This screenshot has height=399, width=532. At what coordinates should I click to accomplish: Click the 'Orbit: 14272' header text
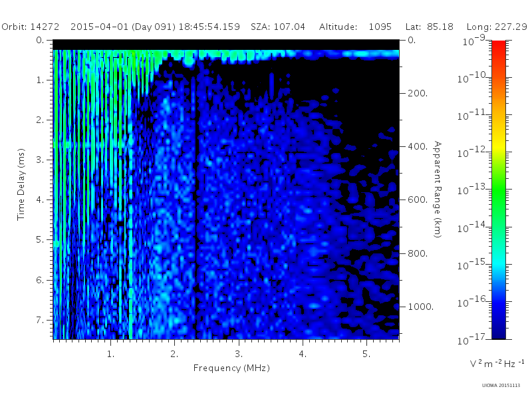[30, 27]
